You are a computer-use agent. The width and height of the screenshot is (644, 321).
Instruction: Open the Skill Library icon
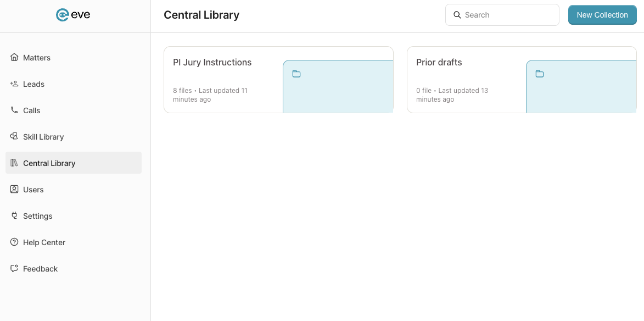point(14,136)
